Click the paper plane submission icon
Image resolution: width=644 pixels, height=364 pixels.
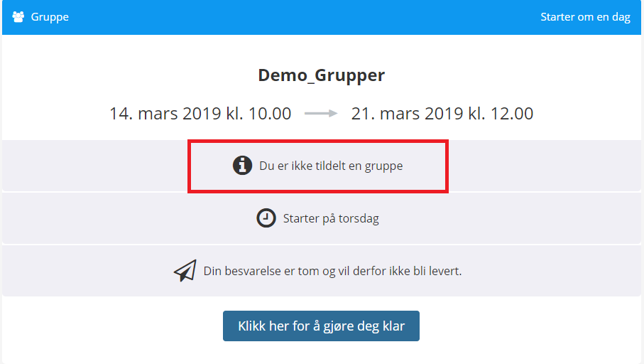pyautogui.click(x=185, y=271)
